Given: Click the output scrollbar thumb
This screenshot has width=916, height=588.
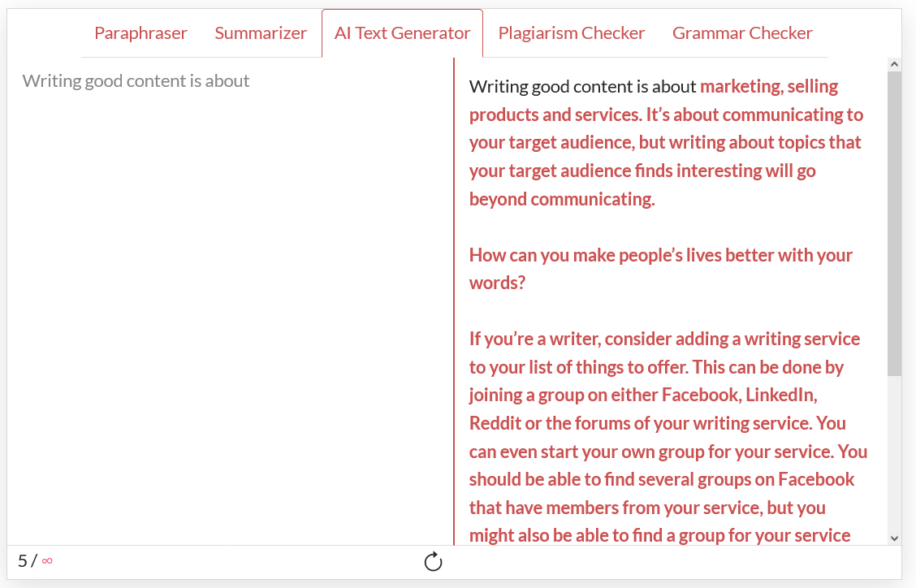Looking at the screenshot, I should (x=894, y=224).
